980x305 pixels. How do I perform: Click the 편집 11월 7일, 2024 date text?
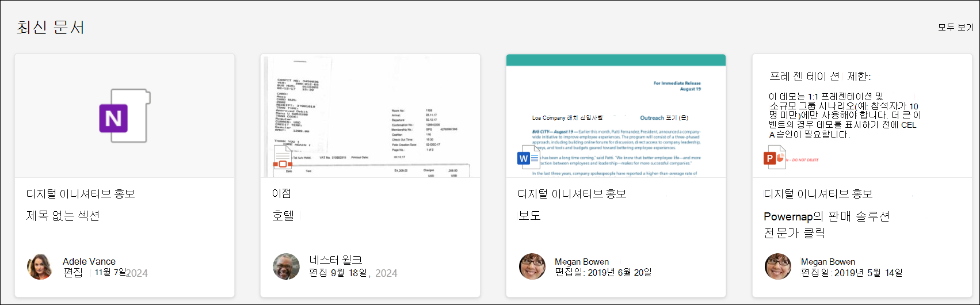[x=105, y=273]
